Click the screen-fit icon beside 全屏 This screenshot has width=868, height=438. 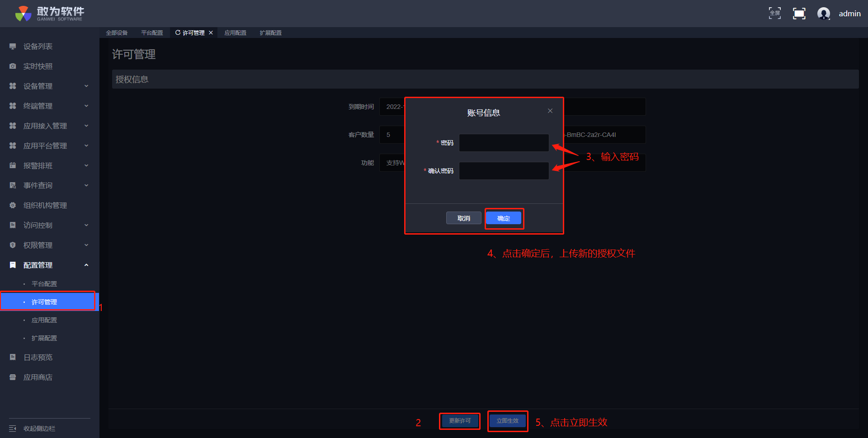pos(799,14)
